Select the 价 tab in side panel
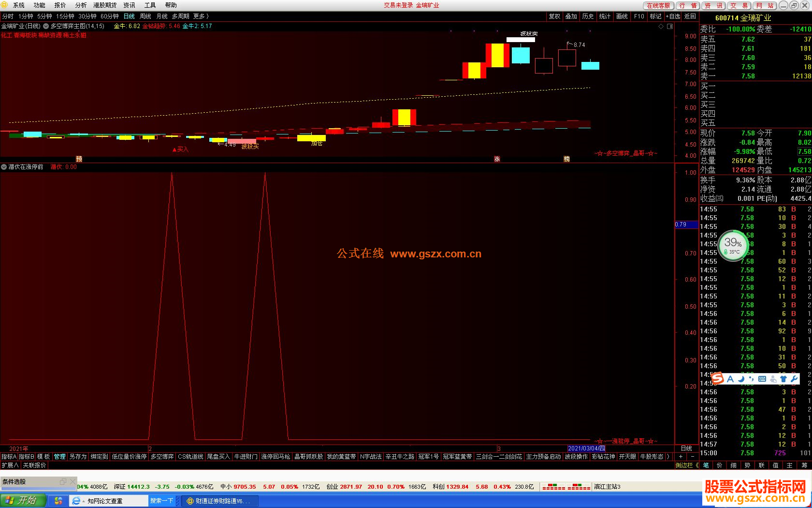This screenshot has width=812, height=508. click(x=720, y=465)
